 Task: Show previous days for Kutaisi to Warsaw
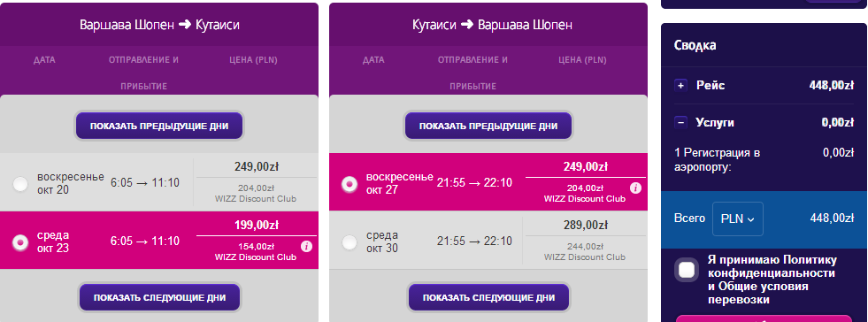pyautogui.click(x=488, y=126)
